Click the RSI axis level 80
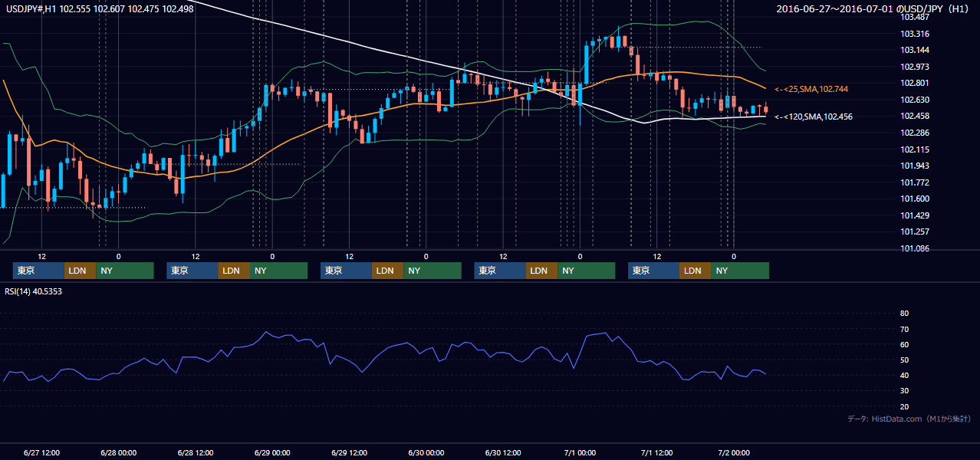The height and width of the screenshot is (460, 980). (x=904, y=314)
